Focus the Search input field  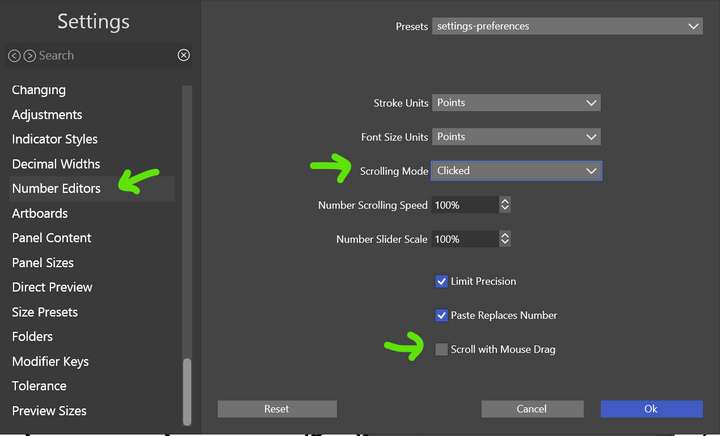106,56
